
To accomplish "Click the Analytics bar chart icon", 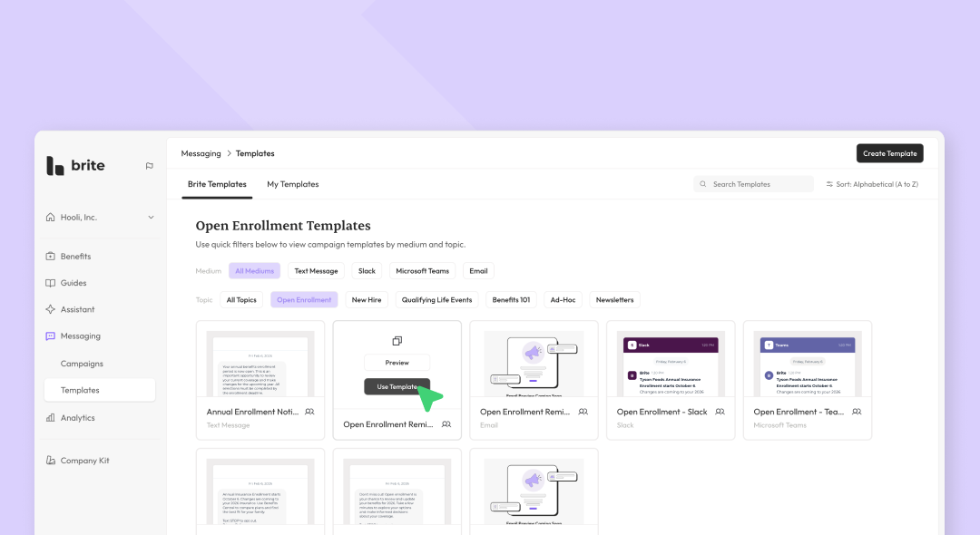I will (51, 418).
